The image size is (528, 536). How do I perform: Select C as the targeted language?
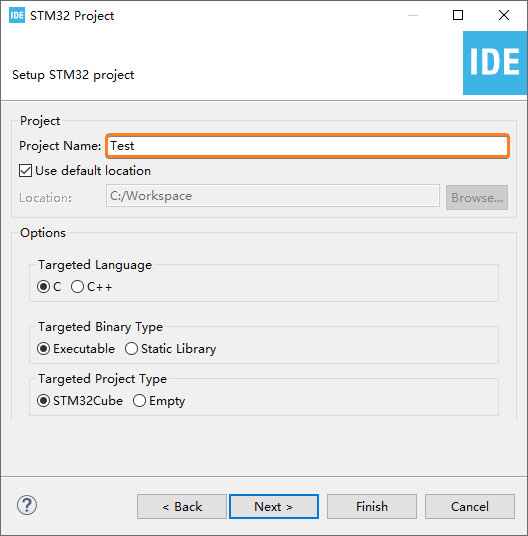pos(43,286)
